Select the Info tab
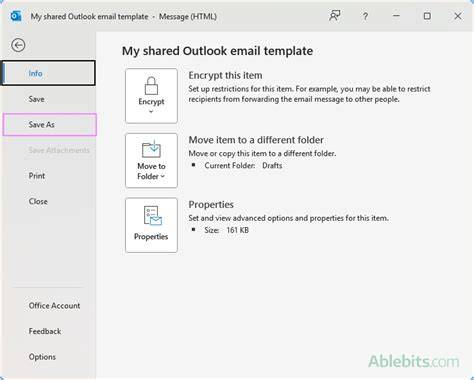The width and height of the screenshot is (474, 380). 49,73
